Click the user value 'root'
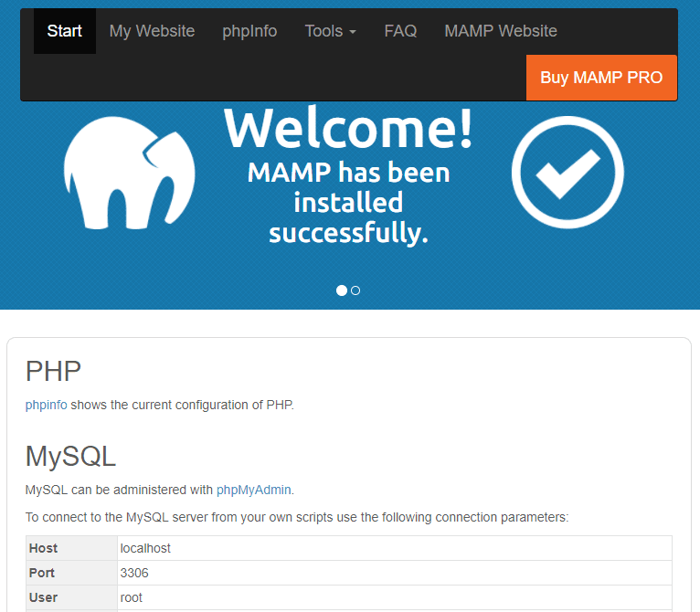Screen dimensions: 700x612 coord(132,597)
